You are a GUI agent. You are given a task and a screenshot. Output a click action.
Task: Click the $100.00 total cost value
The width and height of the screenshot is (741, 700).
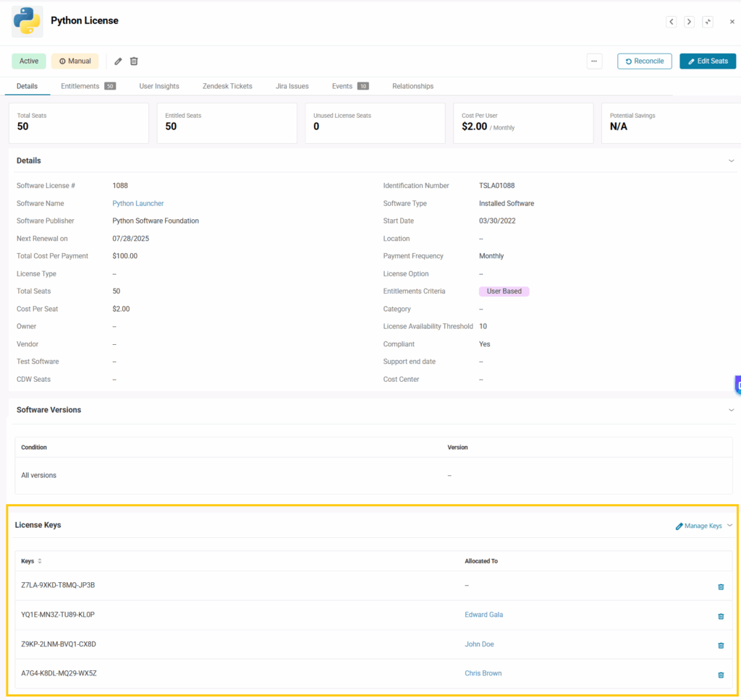point(124,256)
